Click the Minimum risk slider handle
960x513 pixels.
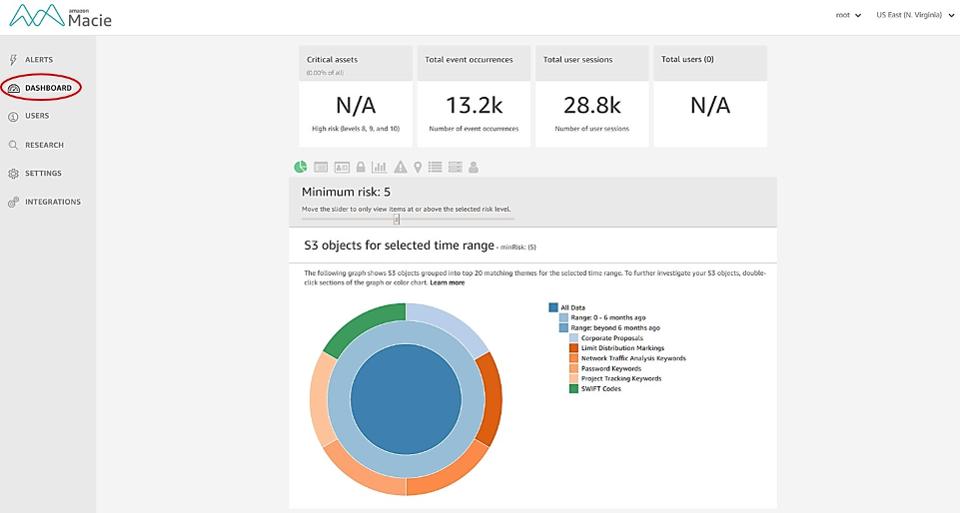pyautogui.click(x=397, y=219)
